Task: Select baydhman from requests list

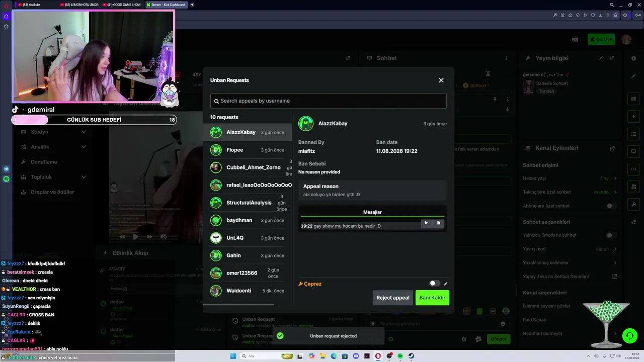Action: 248,220
